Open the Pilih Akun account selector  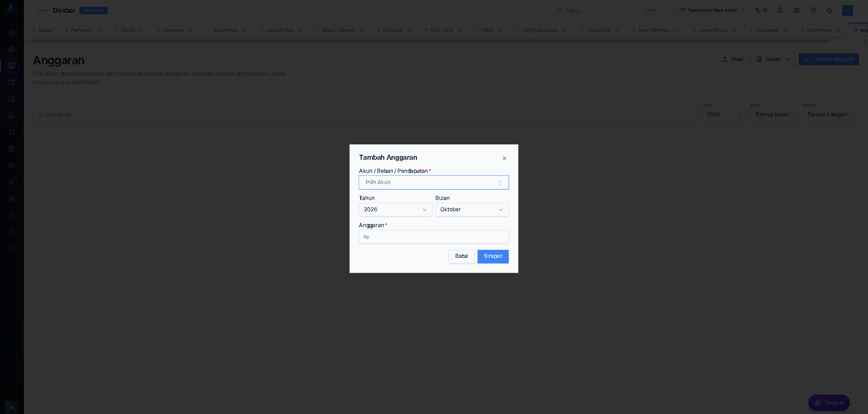pyautogui.click(x=434, y=182)
